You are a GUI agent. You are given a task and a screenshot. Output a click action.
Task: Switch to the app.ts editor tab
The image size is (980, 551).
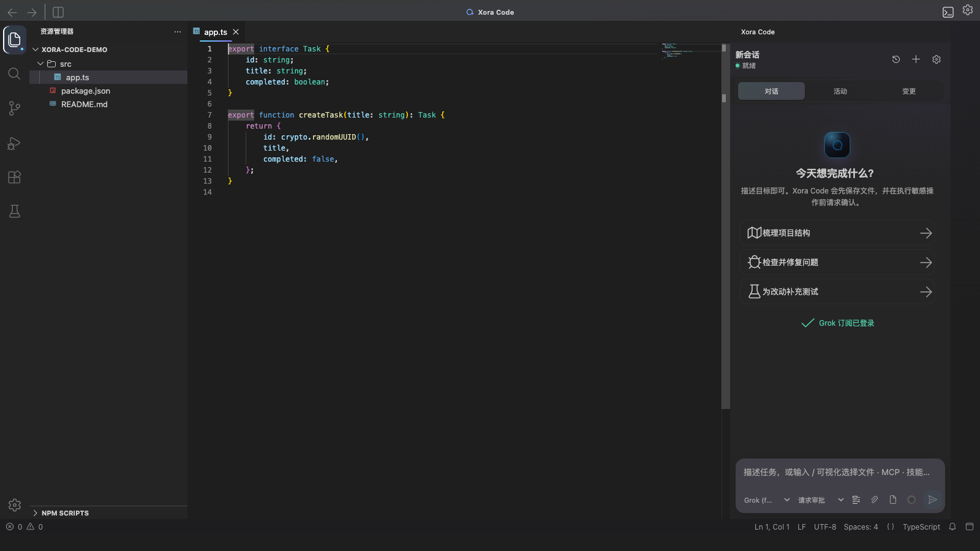(x=215, y=32)
